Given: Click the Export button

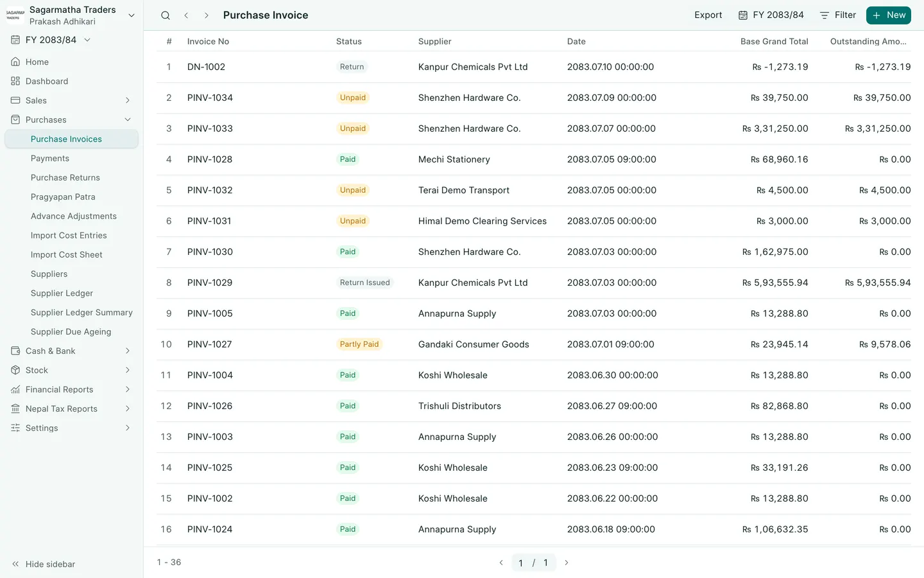Looking at the screenshot, I should [708, 15].
